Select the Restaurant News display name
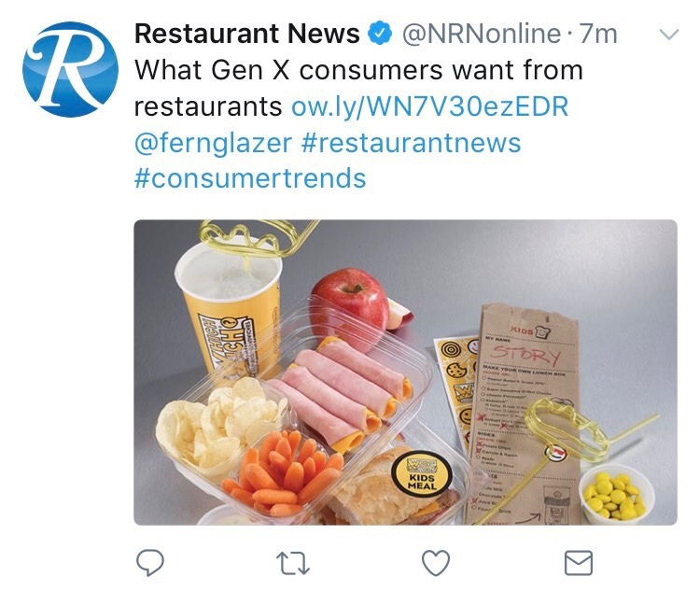 point(247,34)
